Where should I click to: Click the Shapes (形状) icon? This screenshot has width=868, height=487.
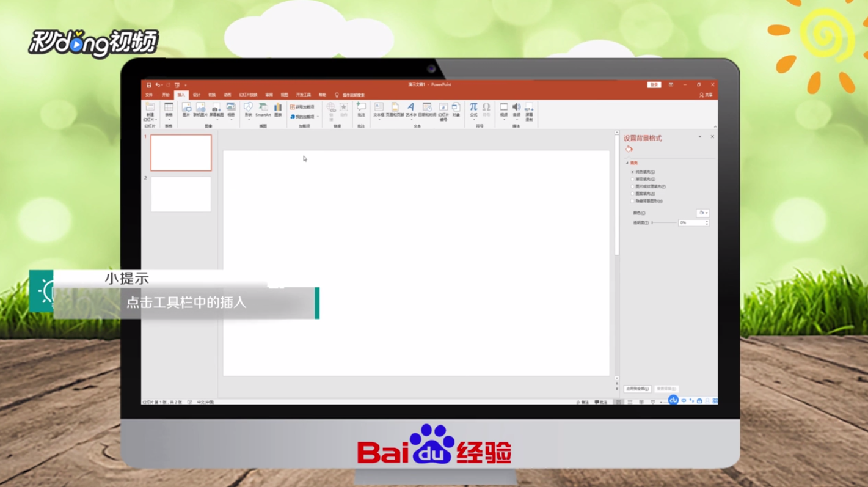(248, 107)
